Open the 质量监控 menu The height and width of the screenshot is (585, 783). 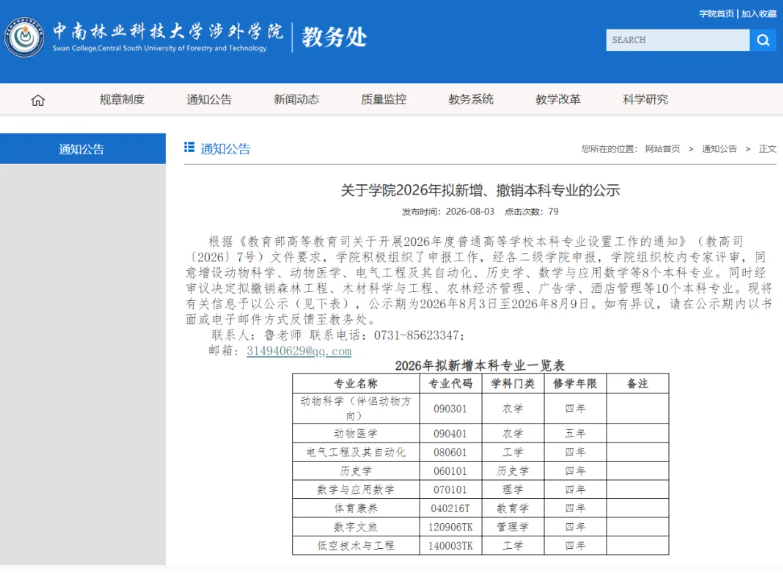pyautogui.click(x=384, y=99)
